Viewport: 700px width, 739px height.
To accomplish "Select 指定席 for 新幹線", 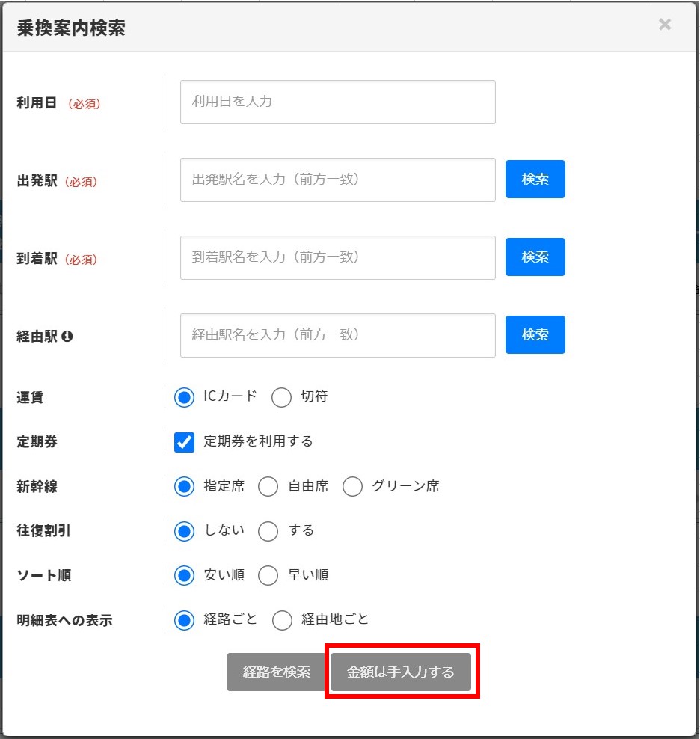I will click(184, 486).
